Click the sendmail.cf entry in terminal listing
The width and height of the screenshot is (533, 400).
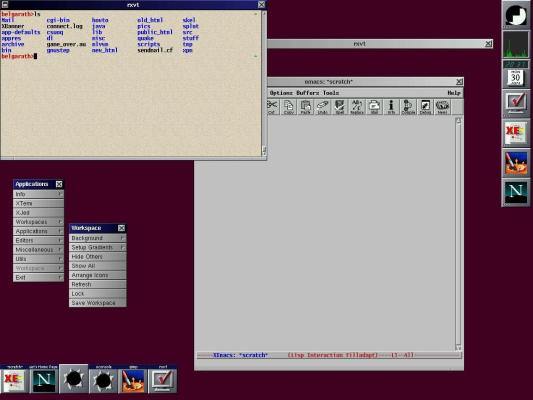point(155,50)
